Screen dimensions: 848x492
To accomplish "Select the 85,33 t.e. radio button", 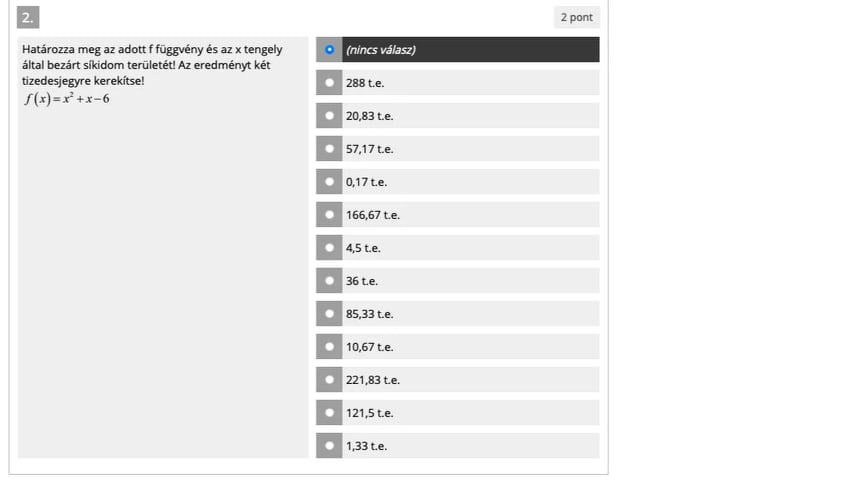I will (x=329, y=314).
